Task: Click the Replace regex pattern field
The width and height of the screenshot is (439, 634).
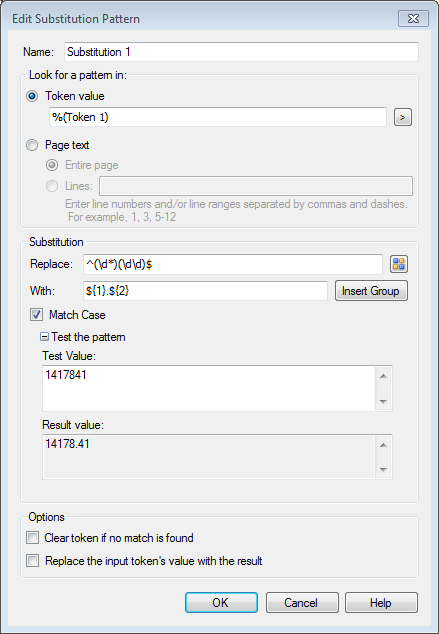Action: click(233, 264)
